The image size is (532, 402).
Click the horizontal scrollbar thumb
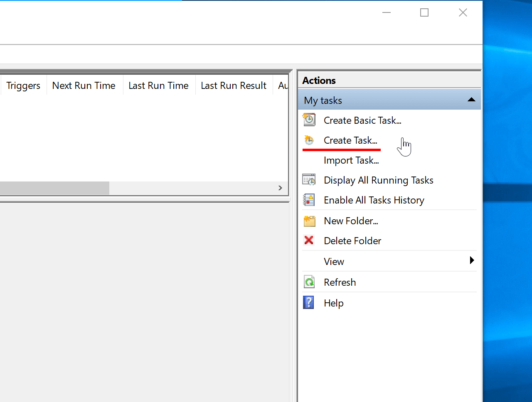[x=54, y=188]
